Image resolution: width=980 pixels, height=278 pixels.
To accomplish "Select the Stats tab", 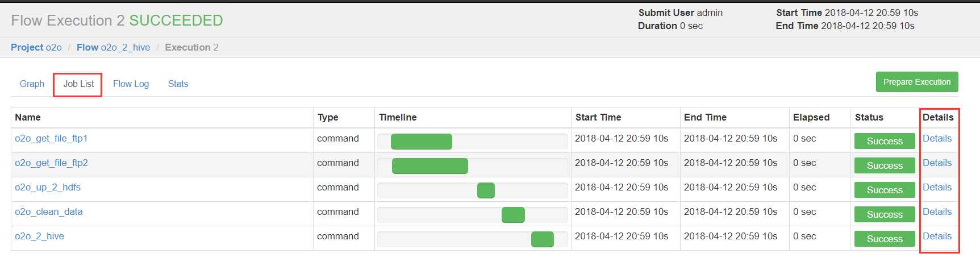I will point(178,84).
